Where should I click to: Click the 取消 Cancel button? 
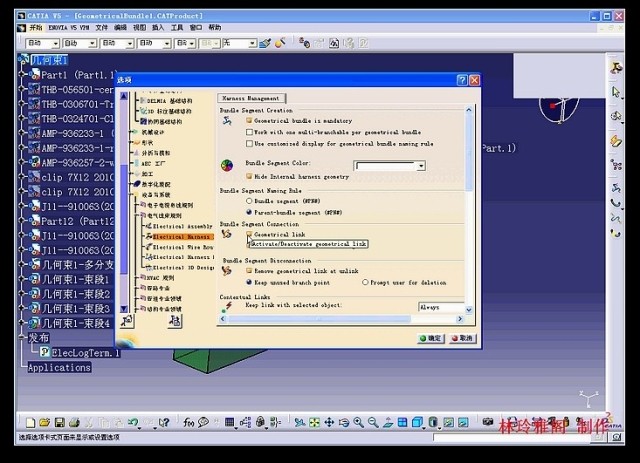(x=462, y=338)
